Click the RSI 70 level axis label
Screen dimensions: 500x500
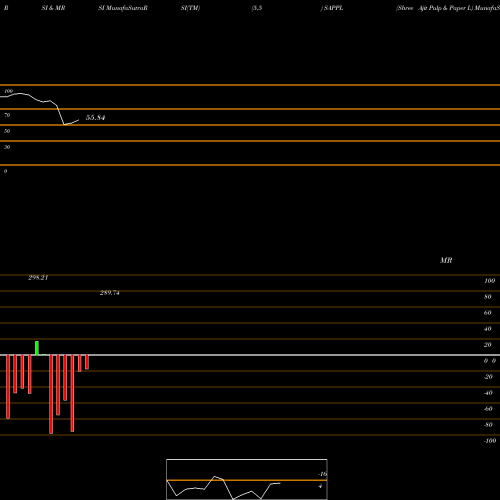click(x=7, y=115)
